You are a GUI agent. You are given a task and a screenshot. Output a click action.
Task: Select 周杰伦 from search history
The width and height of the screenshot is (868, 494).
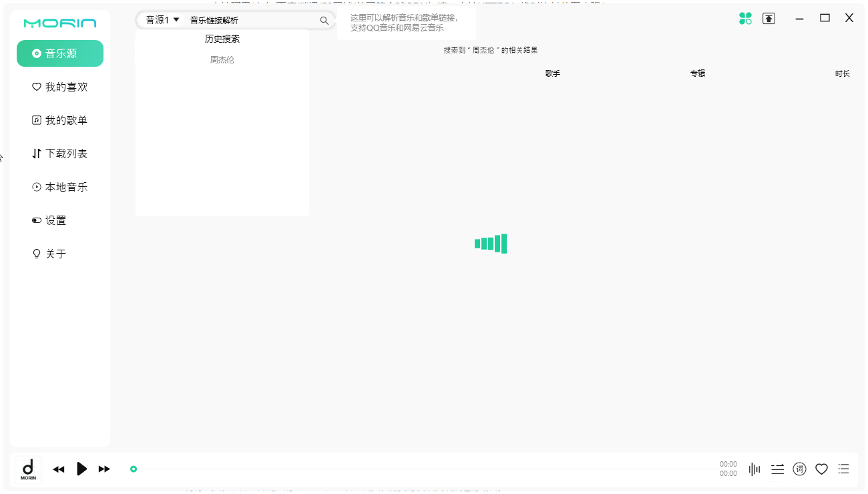coord(222,60)
